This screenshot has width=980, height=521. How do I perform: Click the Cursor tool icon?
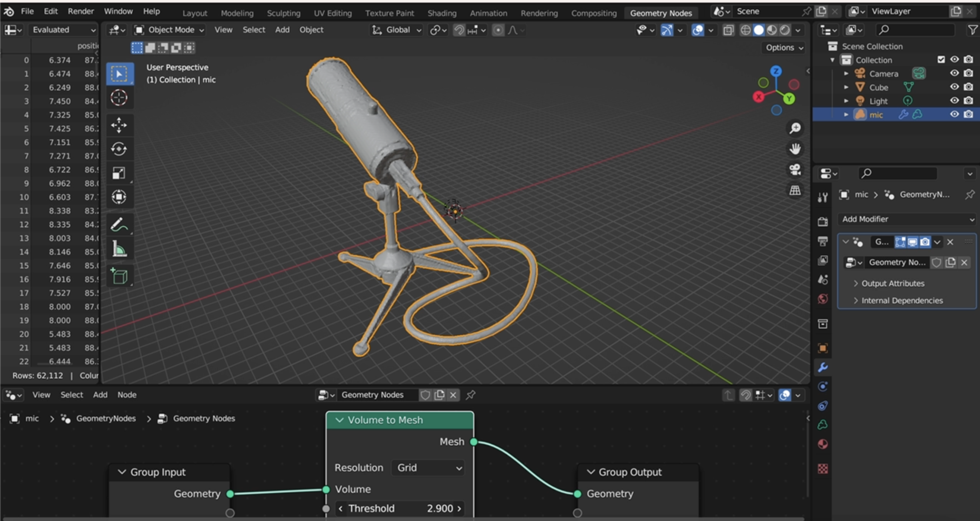coord(119,98)
